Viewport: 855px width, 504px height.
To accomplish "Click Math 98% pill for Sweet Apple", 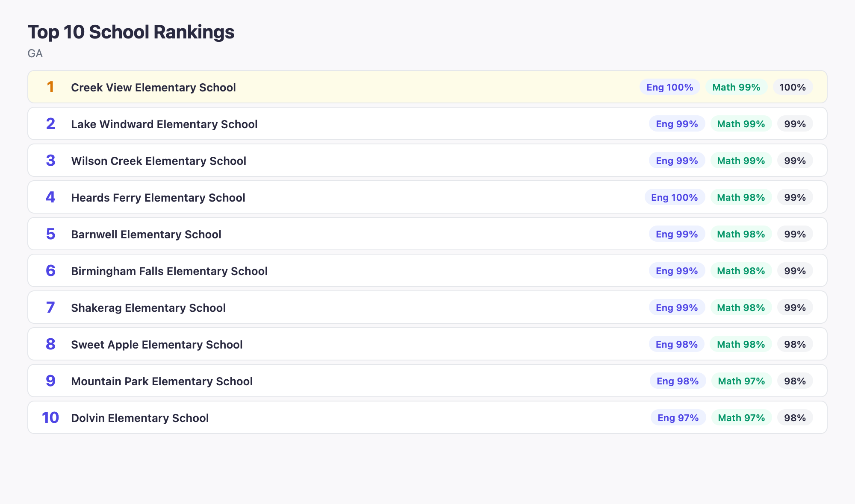I will tap(741, 344).
